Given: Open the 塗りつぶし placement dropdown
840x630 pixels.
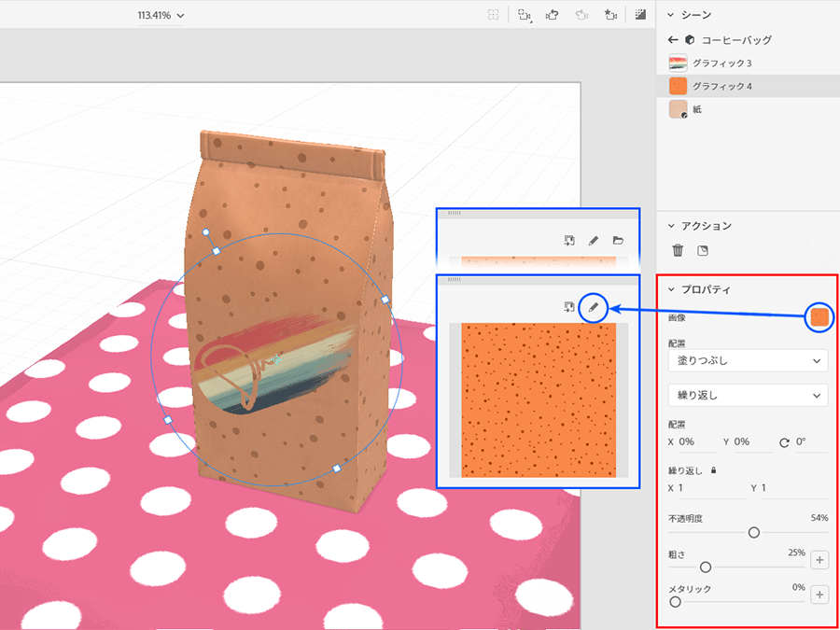Looking at the screenshot, I should pos(748,360).
